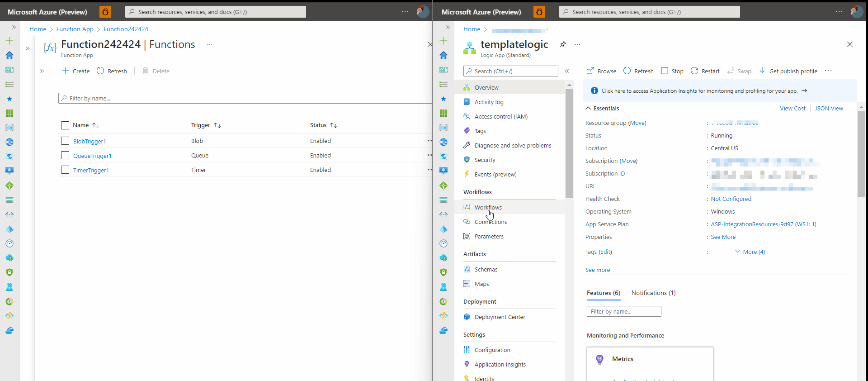This screenshot has width=868, height=381.
Task: Click Function App breadcrumb link
Action: [x=75, y=29]
